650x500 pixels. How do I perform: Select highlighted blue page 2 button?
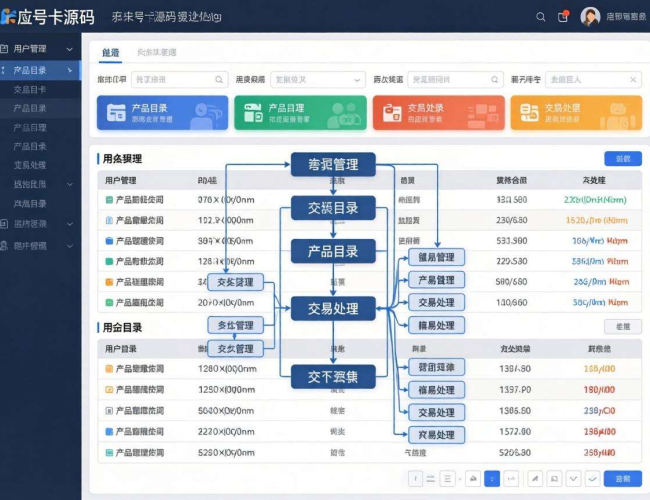tap(492, 479)
